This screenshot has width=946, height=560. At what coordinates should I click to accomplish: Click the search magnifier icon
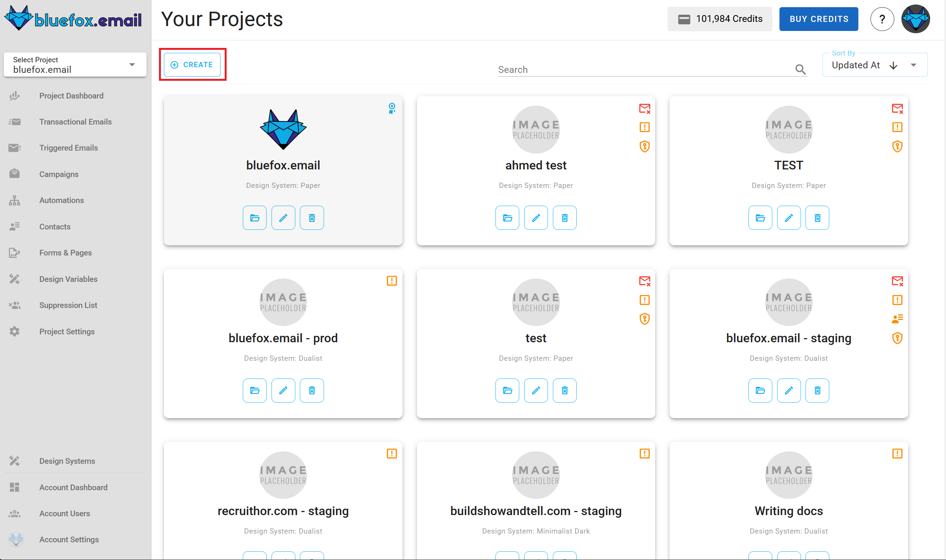click(801, 69)
